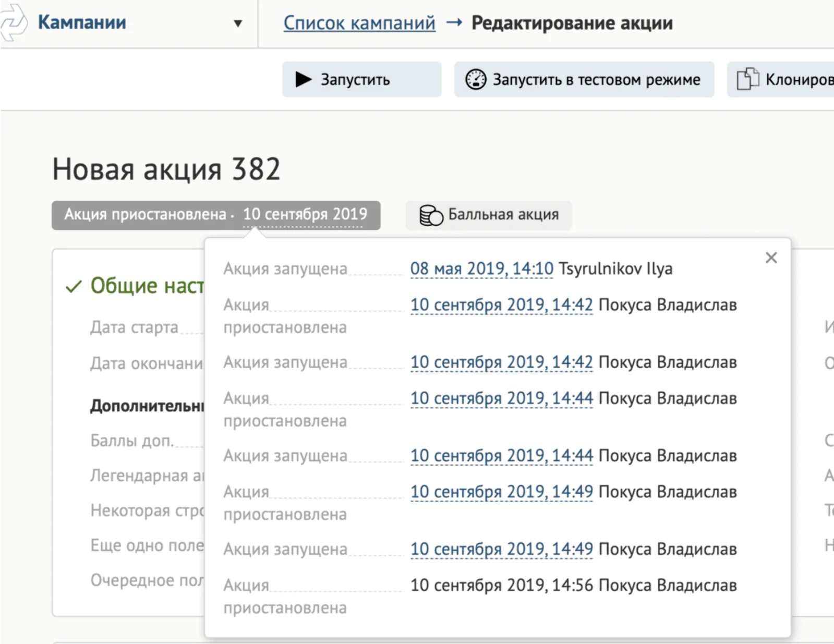
Task: Click the Дата старта label
Action: [134, 327]
